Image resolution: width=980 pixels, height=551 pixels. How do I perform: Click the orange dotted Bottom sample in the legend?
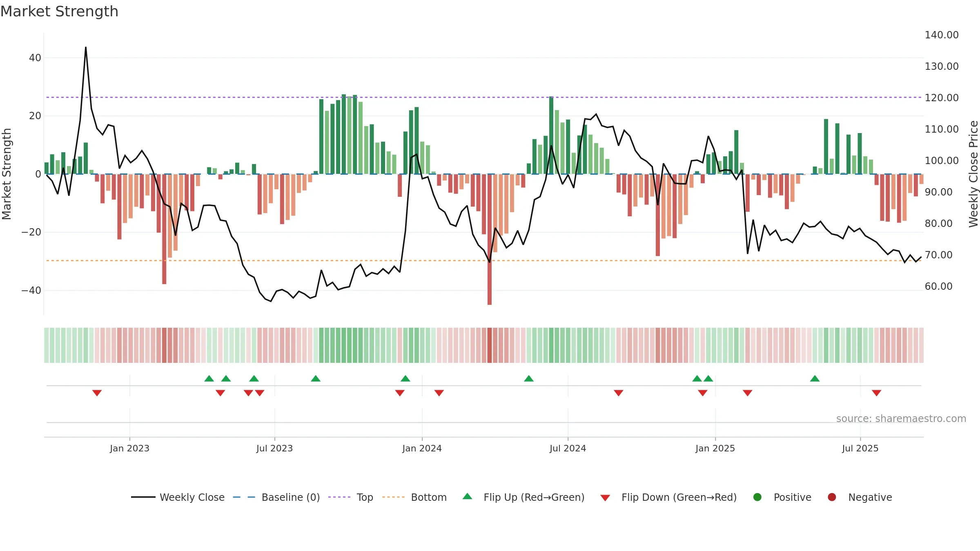tap(394, 497)
